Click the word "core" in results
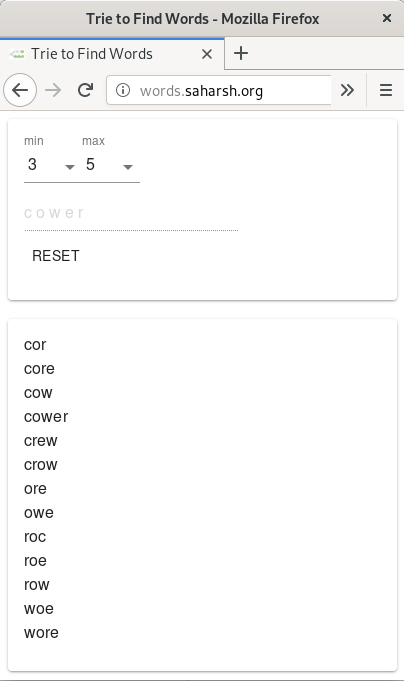This screenshot has width=404, height=681. click(39, 369)
